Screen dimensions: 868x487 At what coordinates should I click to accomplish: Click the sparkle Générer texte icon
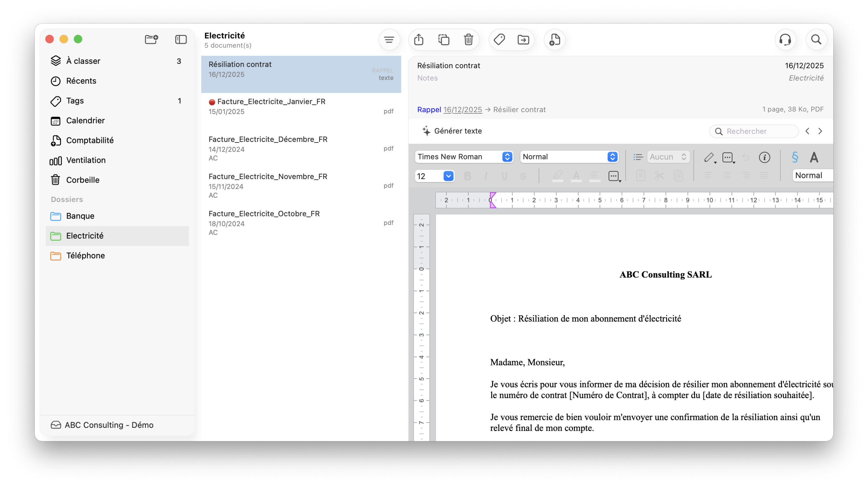click(x=426, y=131)
